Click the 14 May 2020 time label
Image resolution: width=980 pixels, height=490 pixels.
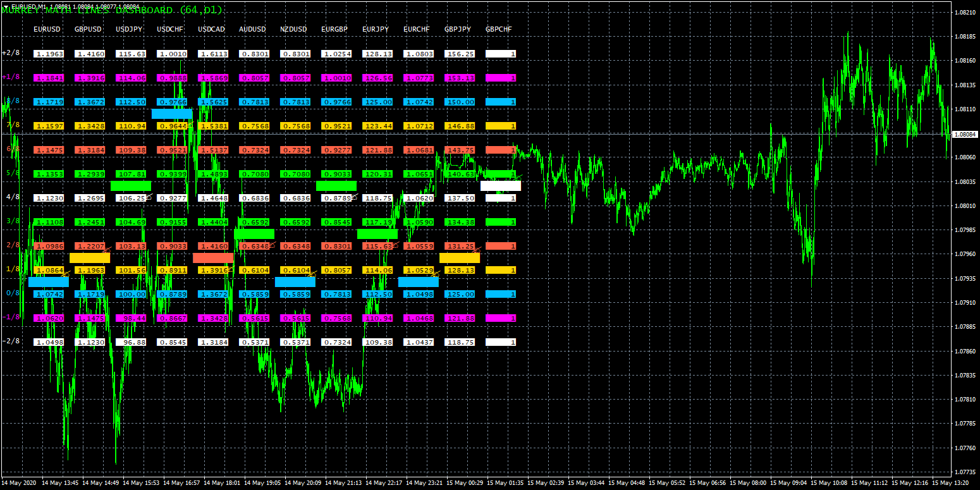pyautogui.click(x=19, y=482)
